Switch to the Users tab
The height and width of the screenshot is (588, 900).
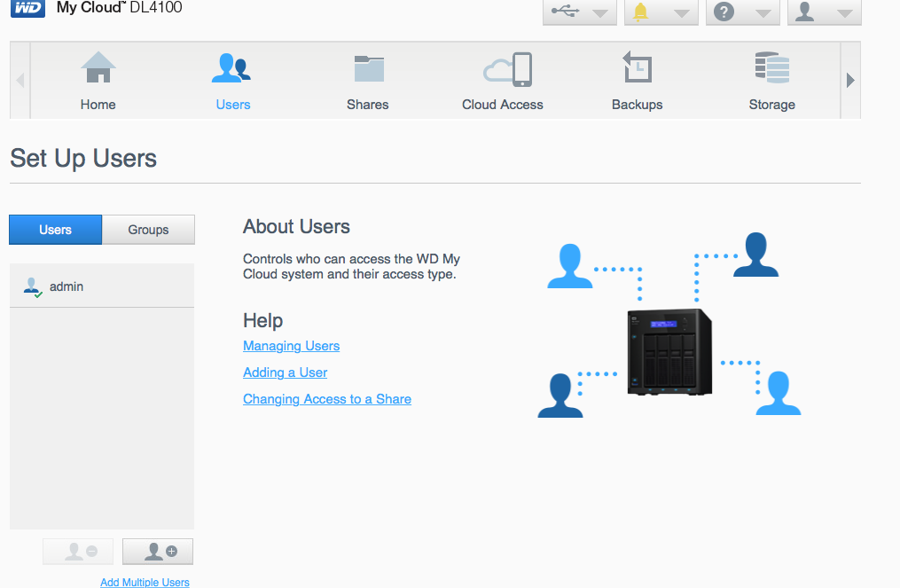pos(56,230)
